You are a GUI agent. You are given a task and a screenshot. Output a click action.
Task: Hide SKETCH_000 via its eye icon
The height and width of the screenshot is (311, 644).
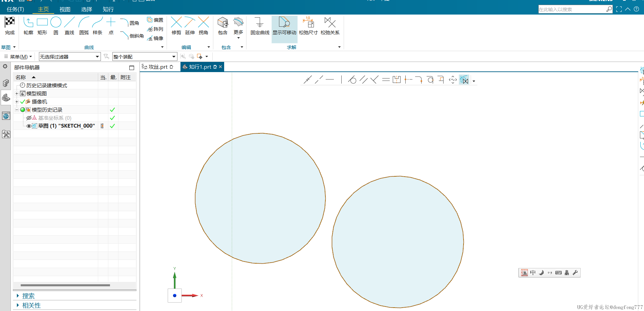click(29, 126)
